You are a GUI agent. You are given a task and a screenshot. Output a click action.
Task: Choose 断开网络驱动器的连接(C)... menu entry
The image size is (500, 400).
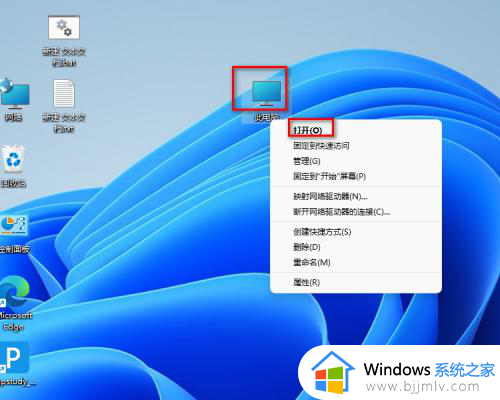[x=342, y=212]
